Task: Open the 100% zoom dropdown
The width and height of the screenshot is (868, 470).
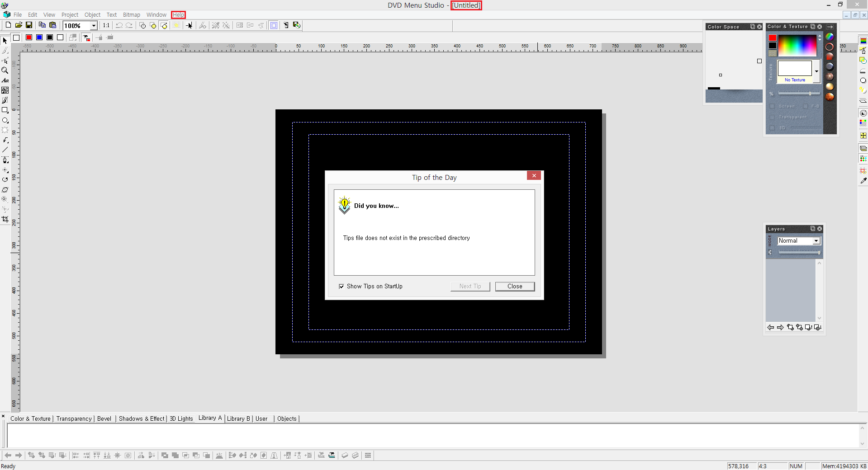Action: pos(94,26)
